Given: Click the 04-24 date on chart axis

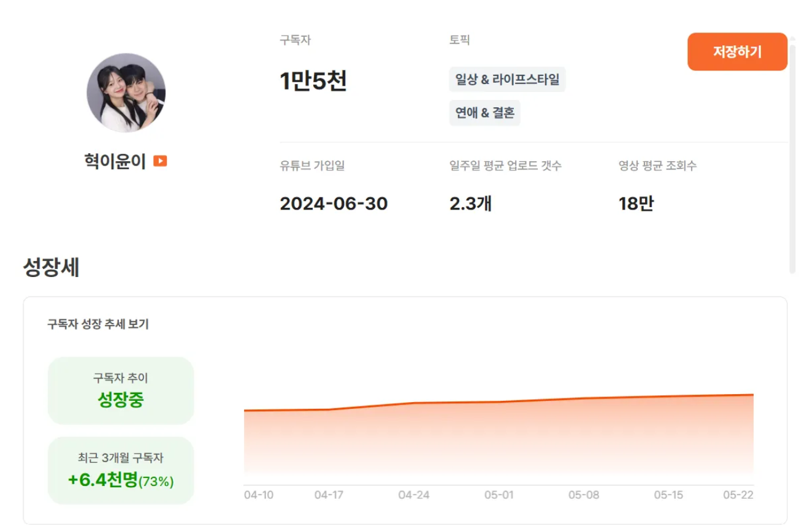Looking at the screenshot, I should pos(414,495).
